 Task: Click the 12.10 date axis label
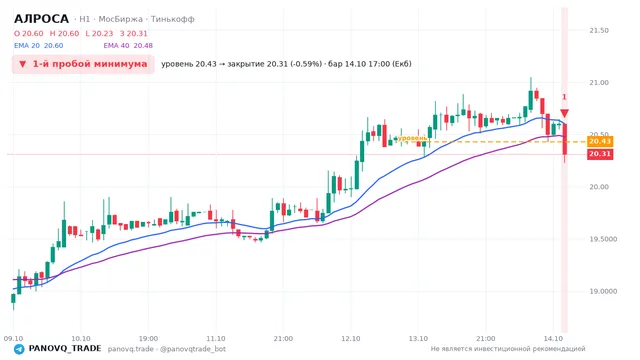[351, 339]
